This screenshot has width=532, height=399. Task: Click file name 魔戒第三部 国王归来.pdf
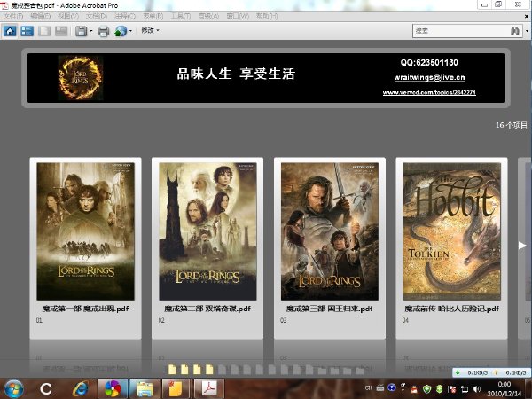[330, 309]
